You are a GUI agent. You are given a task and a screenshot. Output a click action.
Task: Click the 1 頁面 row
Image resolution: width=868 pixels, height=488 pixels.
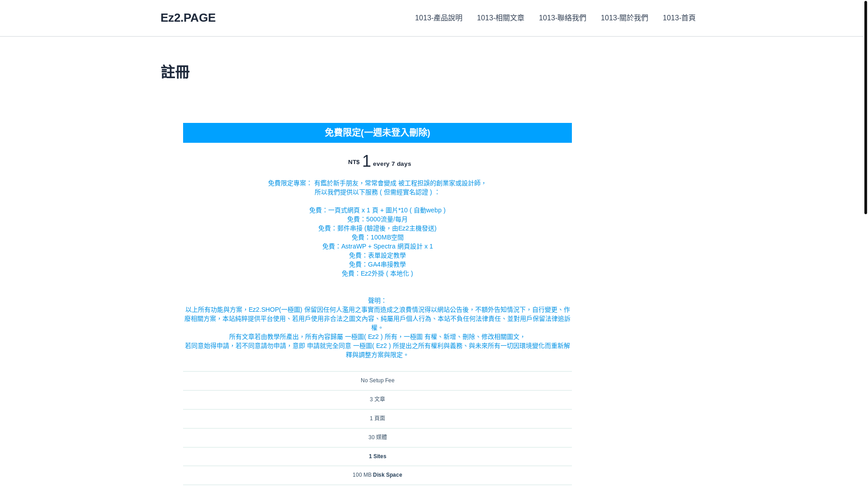click(377, 419)
